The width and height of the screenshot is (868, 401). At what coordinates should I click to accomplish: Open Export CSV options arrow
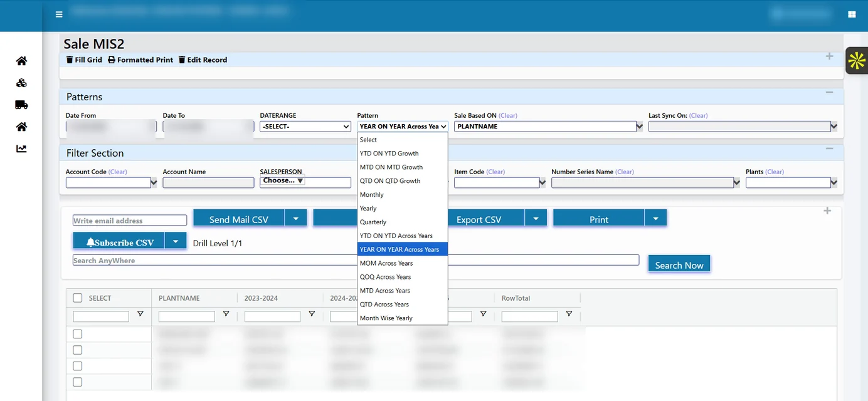point(536,218)
